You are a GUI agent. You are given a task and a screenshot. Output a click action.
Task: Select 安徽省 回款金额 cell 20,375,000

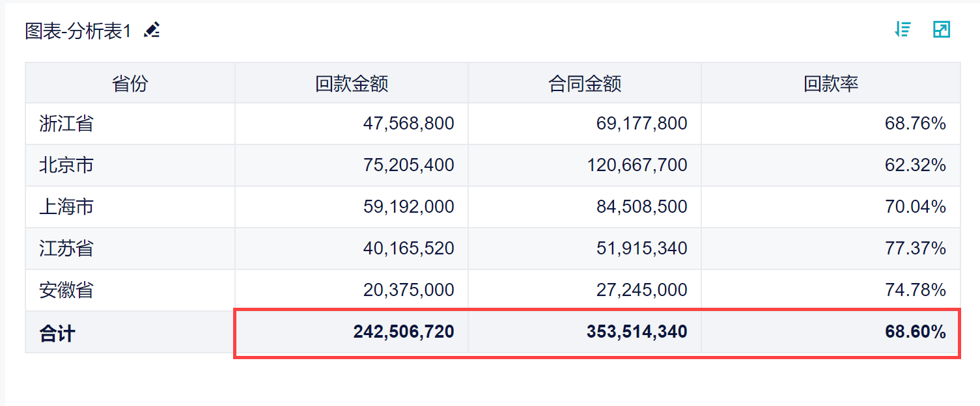[408, 290]
